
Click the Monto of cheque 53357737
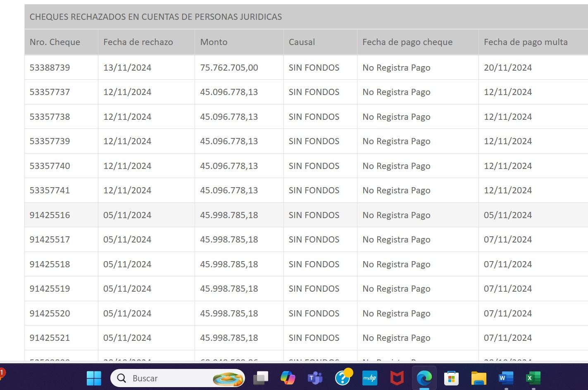click(x=229, y=92)
